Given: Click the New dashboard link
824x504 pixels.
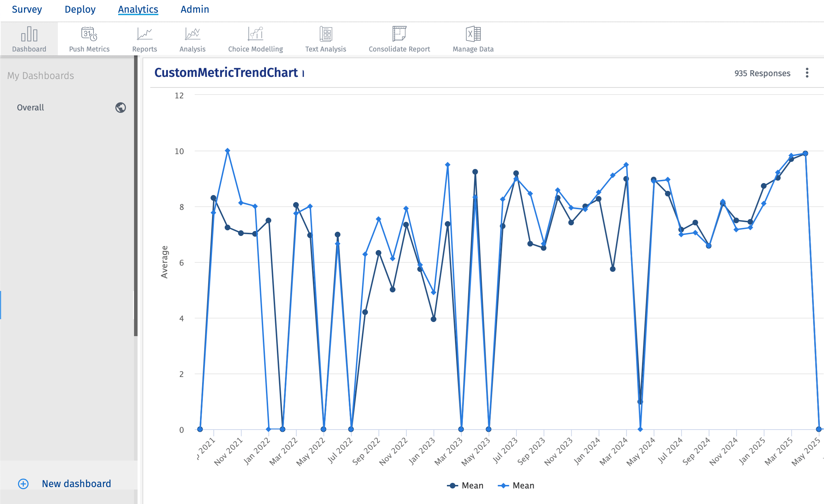Looking at the screenshot, I should pos(76,484).
